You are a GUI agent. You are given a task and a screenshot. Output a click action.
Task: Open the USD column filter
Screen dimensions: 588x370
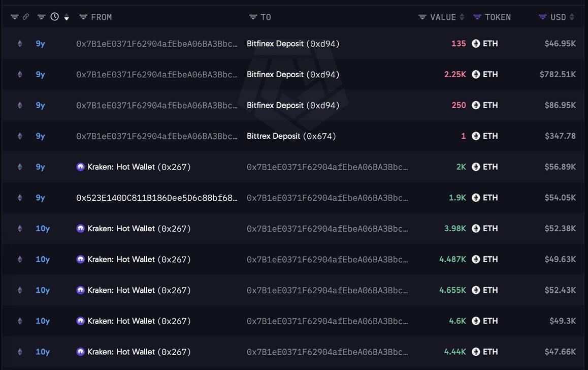[x=543, y=17]
